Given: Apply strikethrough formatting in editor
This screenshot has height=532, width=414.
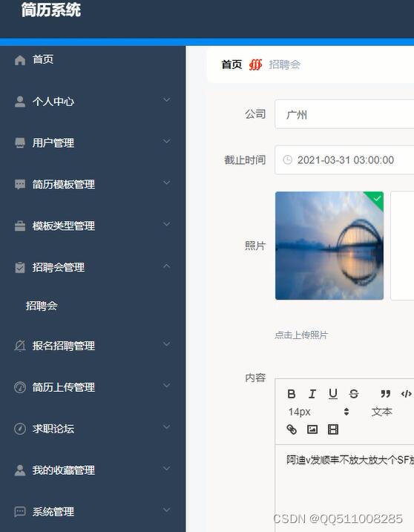Looking at the screenshot, I should pos(354,394).
